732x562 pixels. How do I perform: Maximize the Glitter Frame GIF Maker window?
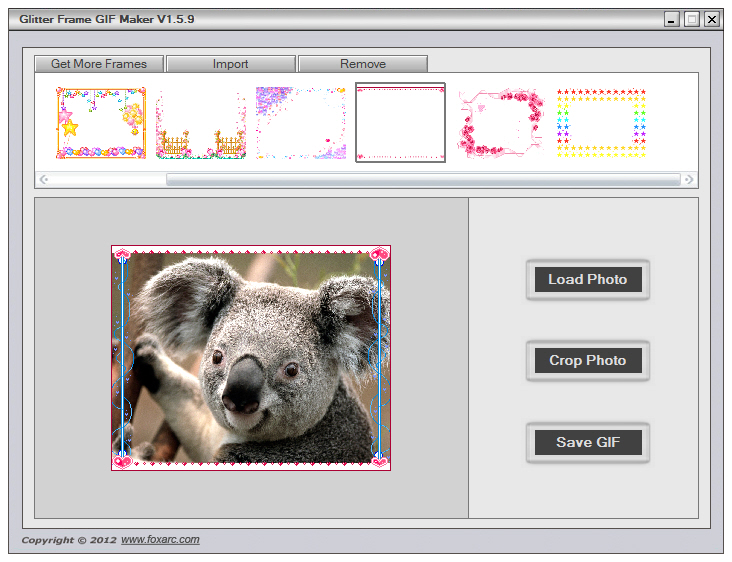(x=692, y=19)
